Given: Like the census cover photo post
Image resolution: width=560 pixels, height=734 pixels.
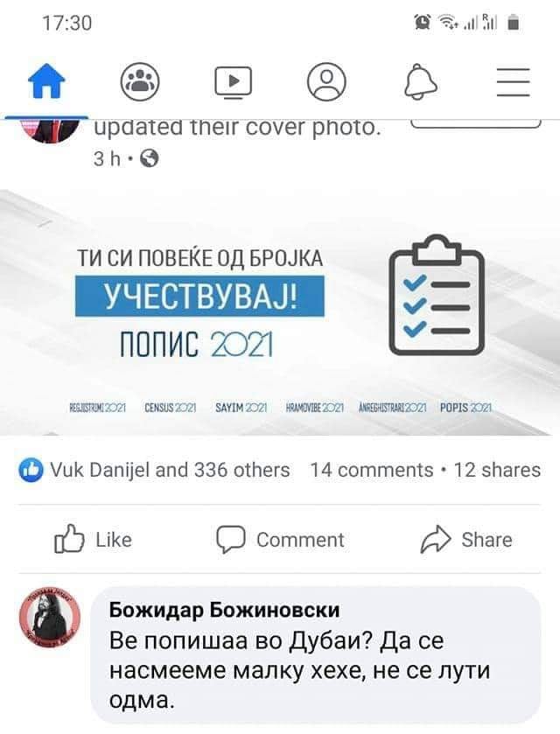Looking at the screenshot, I should tap(93, 539).
